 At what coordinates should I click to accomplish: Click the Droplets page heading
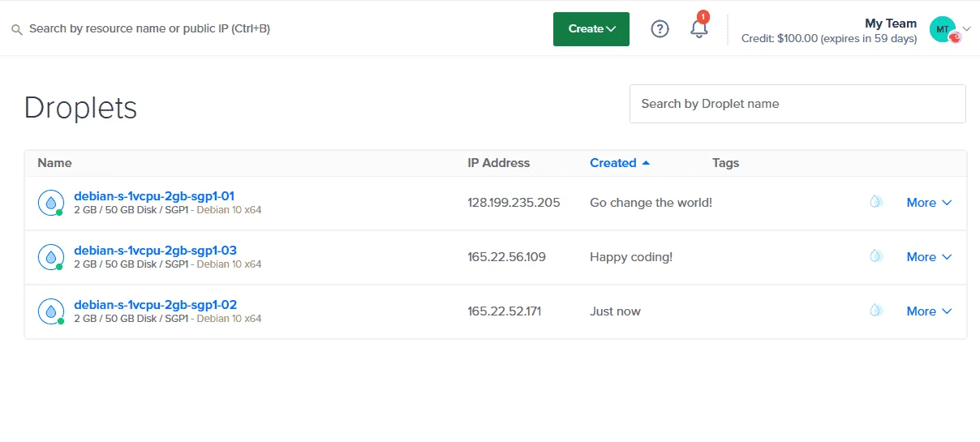click(80, 108)
